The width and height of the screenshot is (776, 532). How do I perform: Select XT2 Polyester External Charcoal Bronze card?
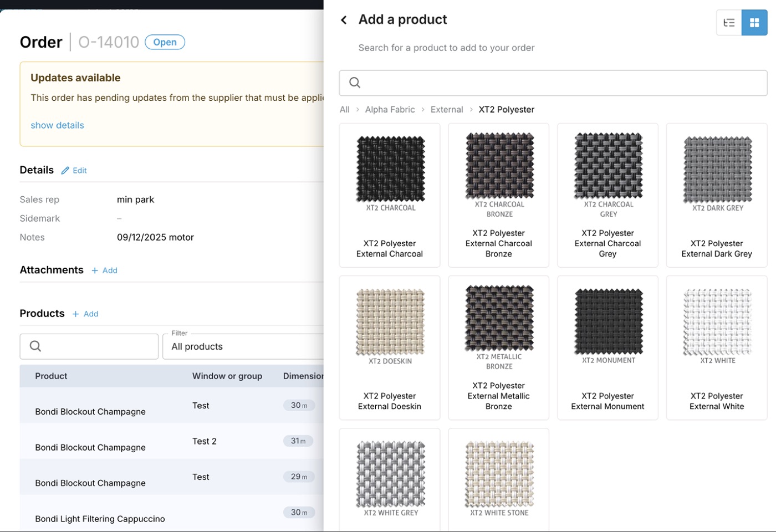(499, 195)
